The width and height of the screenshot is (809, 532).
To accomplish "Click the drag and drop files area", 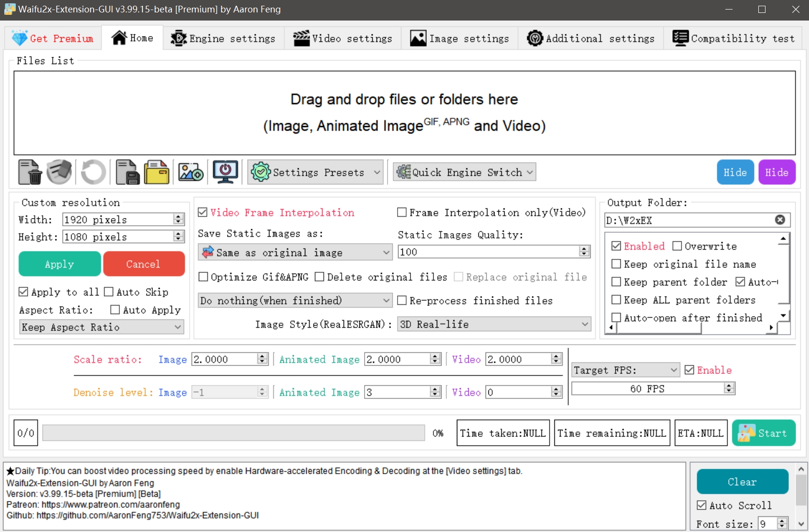I will click(404, 113).
